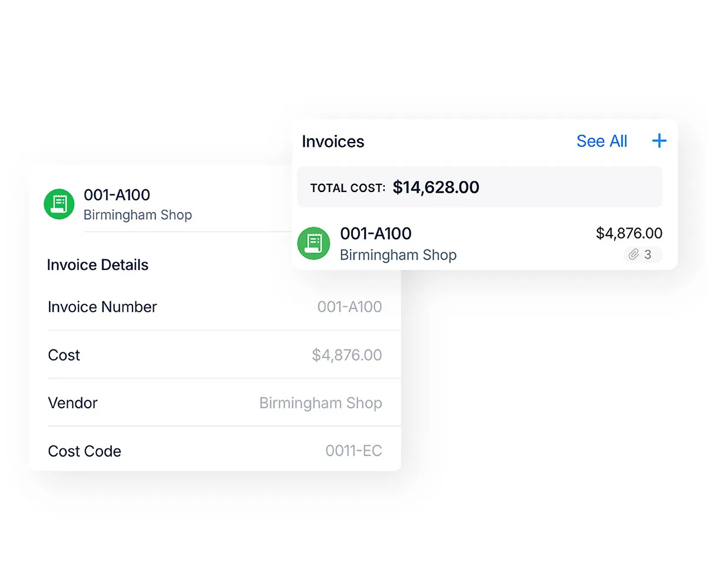Tap the green circular icon for Birmingham Shop entry

coord(313,243)
